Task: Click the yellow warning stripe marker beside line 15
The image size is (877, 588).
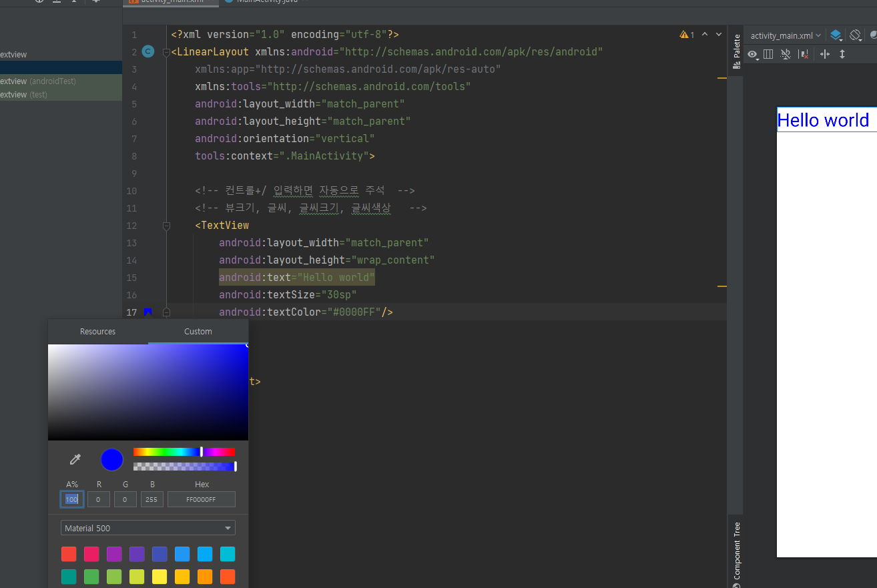Action: click(x=722, y=286)
